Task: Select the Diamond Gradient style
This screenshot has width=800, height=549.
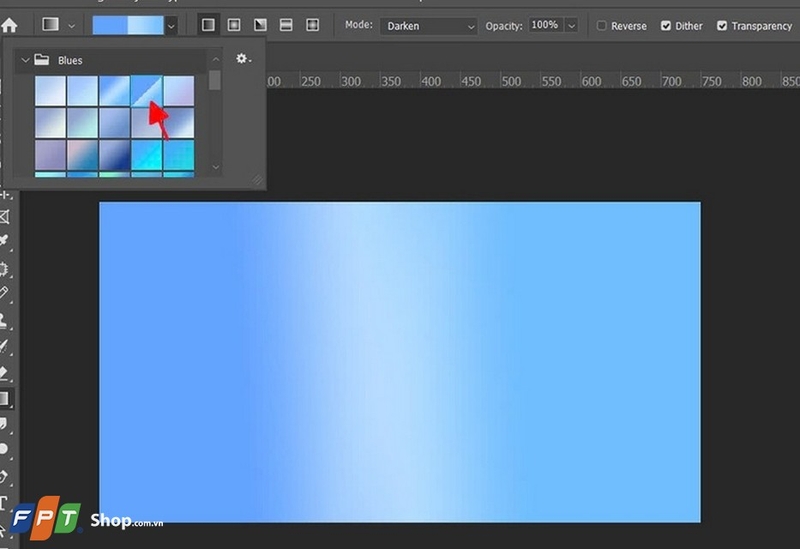Action: [312, 25]
